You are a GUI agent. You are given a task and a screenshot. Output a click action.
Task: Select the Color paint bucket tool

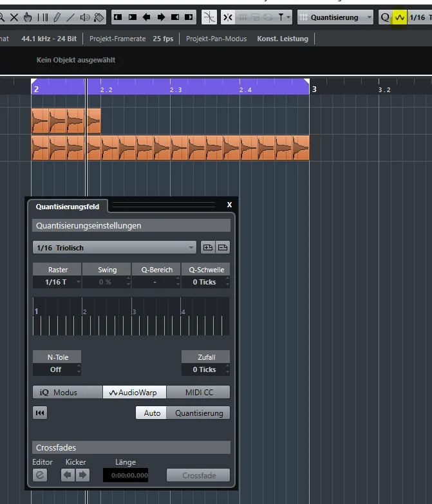(99, 17)
